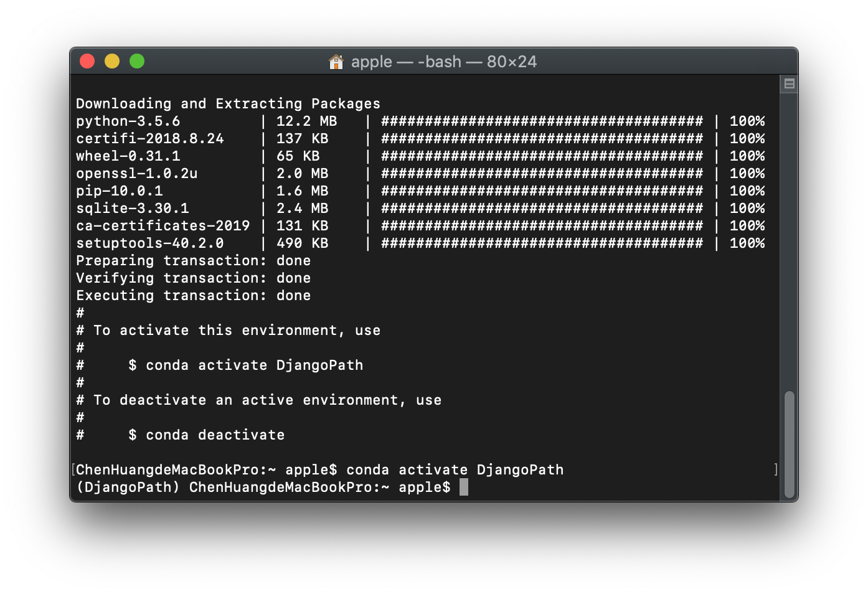Click the text cursor block after apple$
Image resolution: width=868 pixels, height=594 pixels.
(464, 487)
